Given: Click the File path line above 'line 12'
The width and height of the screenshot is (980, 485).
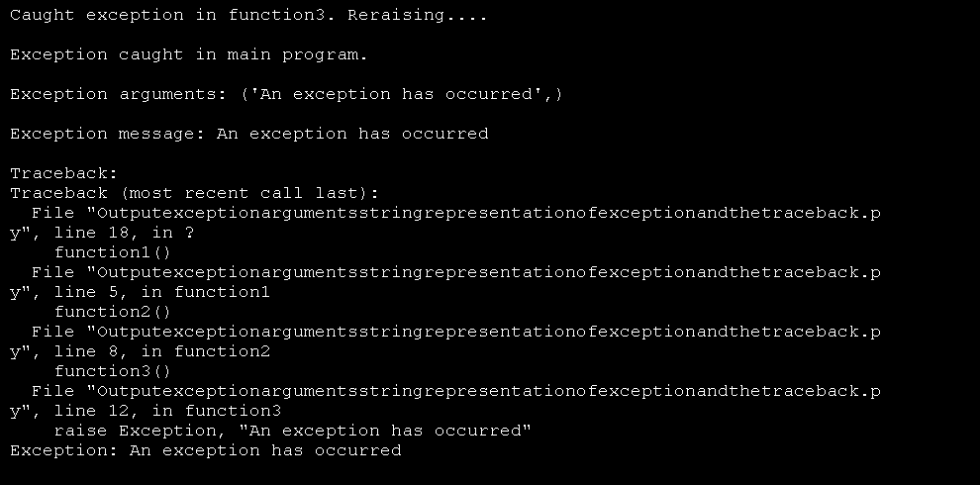Looking at the screenshot, I should coord(455,392).
